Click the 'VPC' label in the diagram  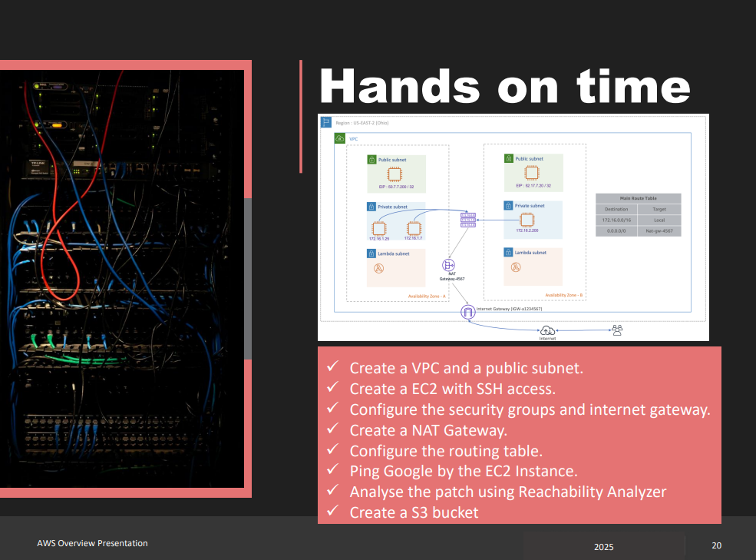point(353,139)
